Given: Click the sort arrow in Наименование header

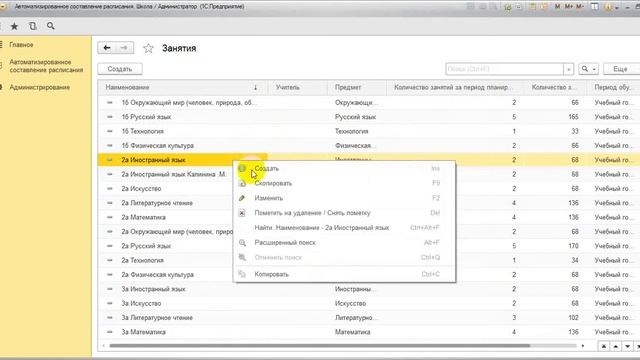Looking at the screenshot, I should click(x=256, y=87).
